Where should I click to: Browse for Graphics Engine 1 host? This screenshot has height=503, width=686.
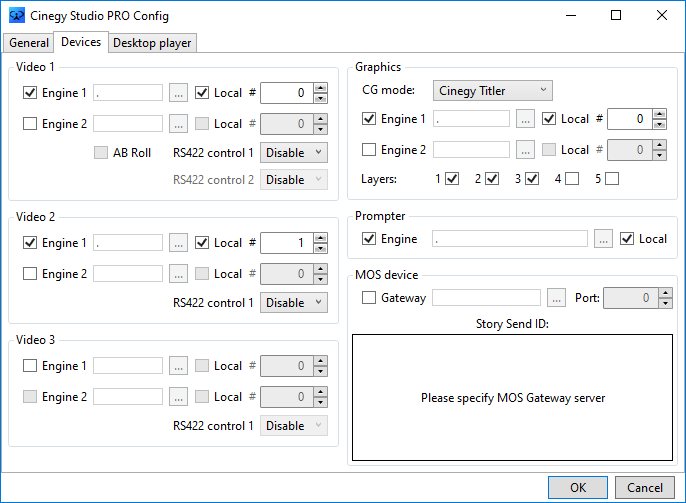click(x=525, y=119)
